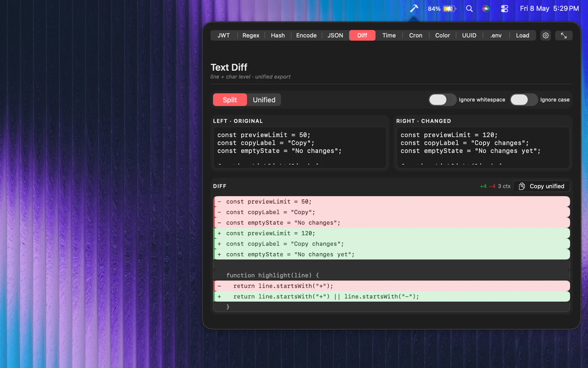Switch to the Time tab
Screen dimensions: 588x368
point(389,35)
